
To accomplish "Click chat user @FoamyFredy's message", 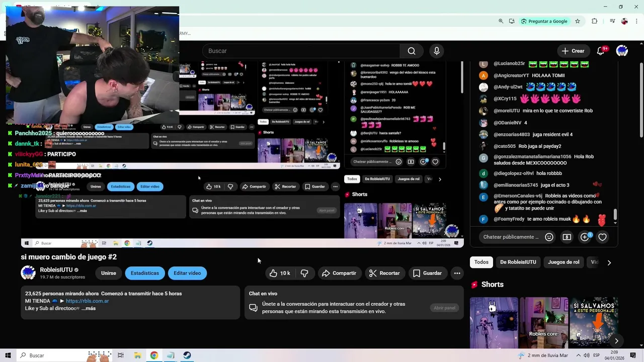I will pos(542,219).
